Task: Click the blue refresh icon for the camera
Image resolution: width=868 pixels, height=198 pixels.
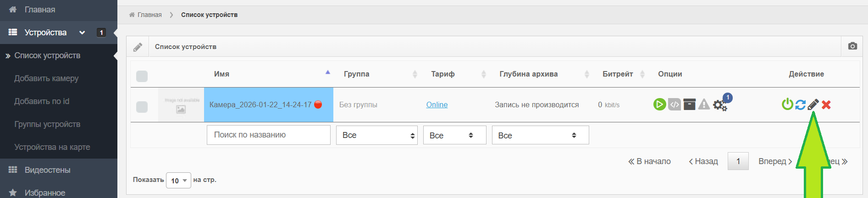Action: 800,104
